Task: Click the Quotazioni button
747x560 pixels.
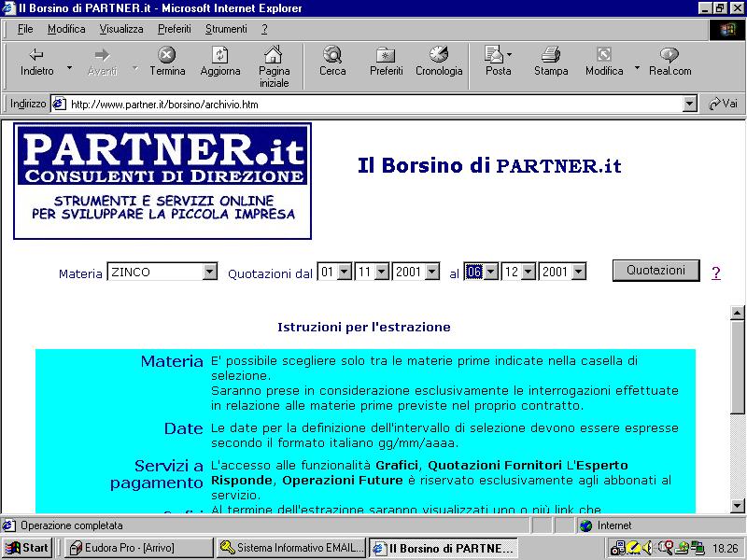Action: click(x=656, y=271)
